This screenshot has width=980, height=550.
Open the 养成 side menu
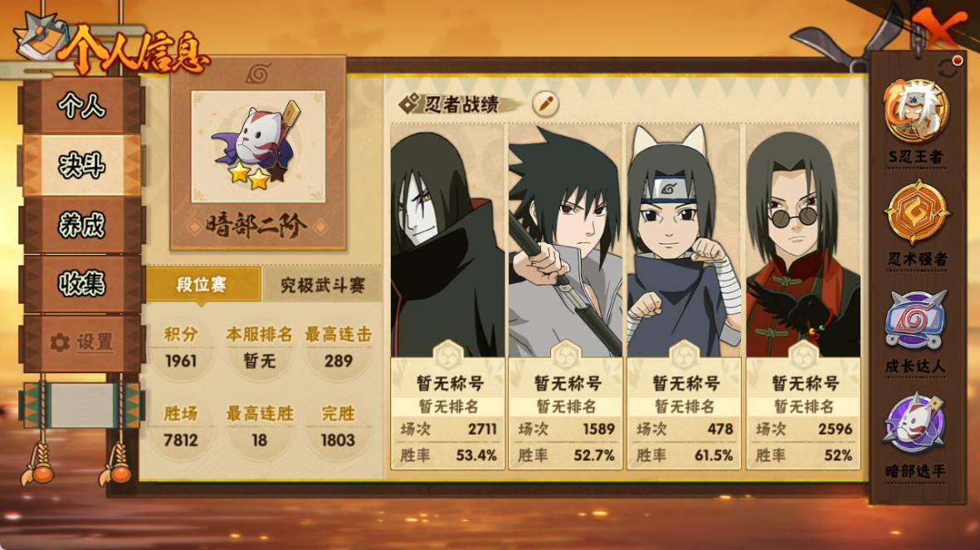pyautogui.click(x=81, y=225)
